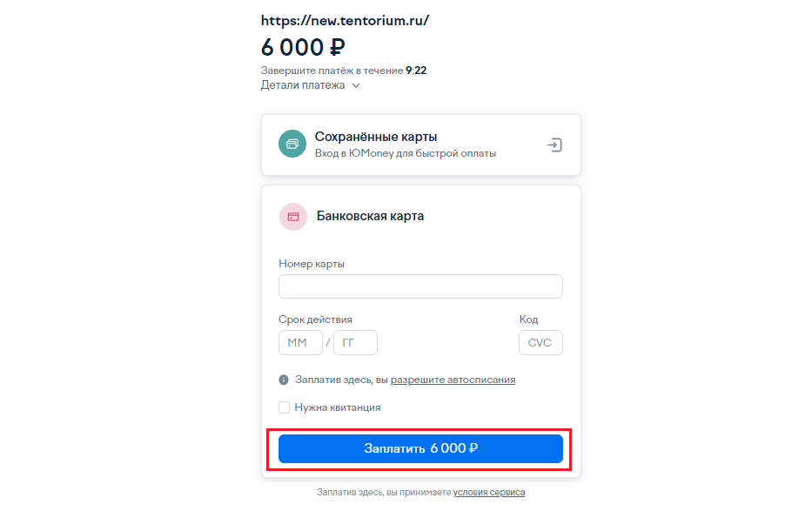Click the 'Нужна квитанция' label text
812x518 pixels.
[x=338, y=407]
